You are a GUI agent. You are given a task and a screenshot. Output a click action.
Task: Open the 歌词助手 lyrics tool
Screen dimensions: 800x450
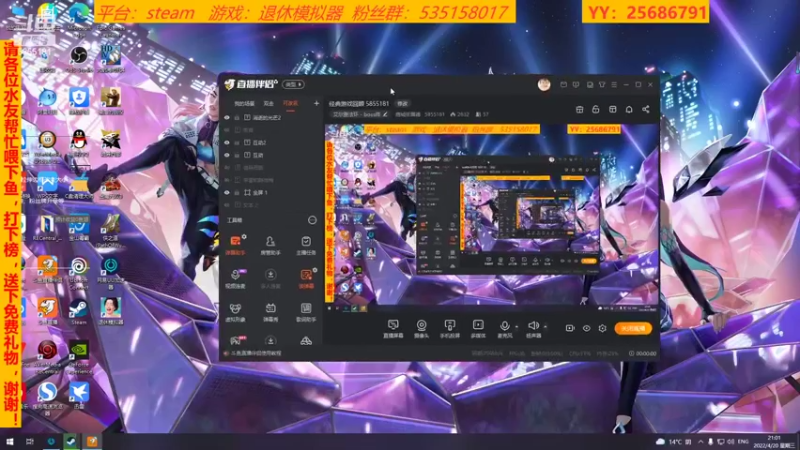(x=306, y=312)
